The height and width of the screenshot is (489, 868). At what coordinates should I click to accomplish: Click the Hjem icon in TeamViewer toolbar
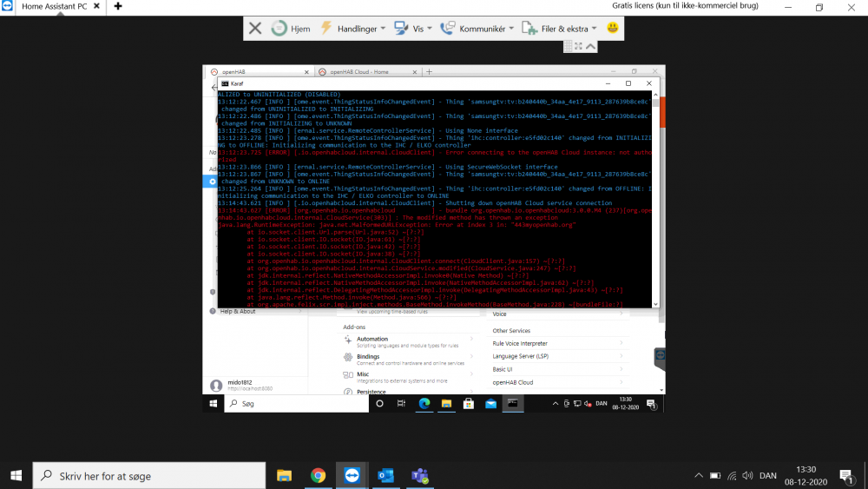tap(290, 29)
